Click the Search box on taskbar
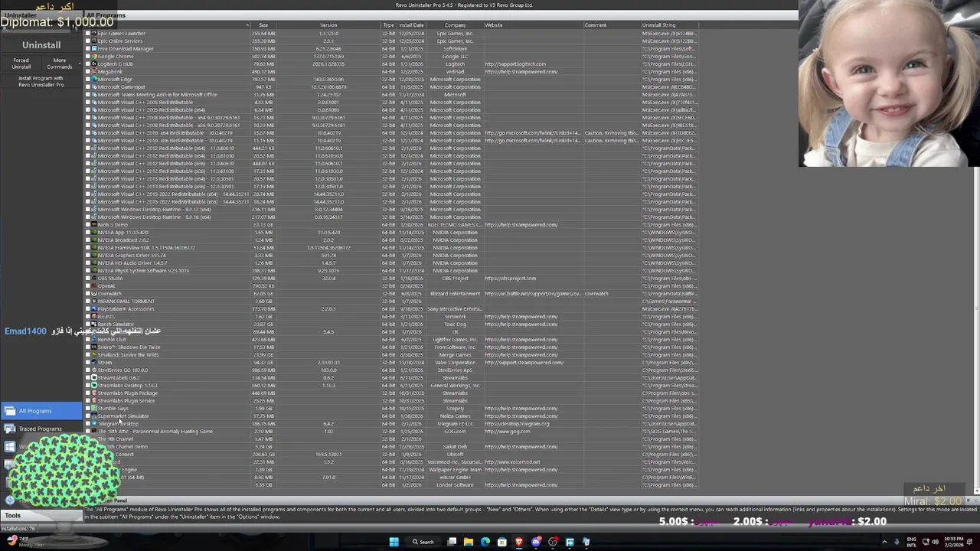Screen dimensions: 980x551 (x=423, y=542)
